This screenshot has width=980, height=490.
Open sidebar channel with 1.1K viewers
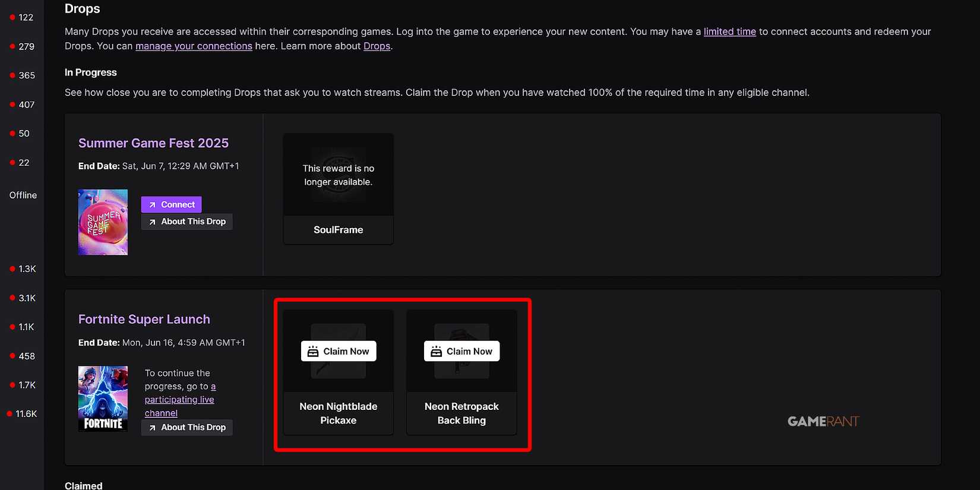pyautogui.click(x=22, y=327)
